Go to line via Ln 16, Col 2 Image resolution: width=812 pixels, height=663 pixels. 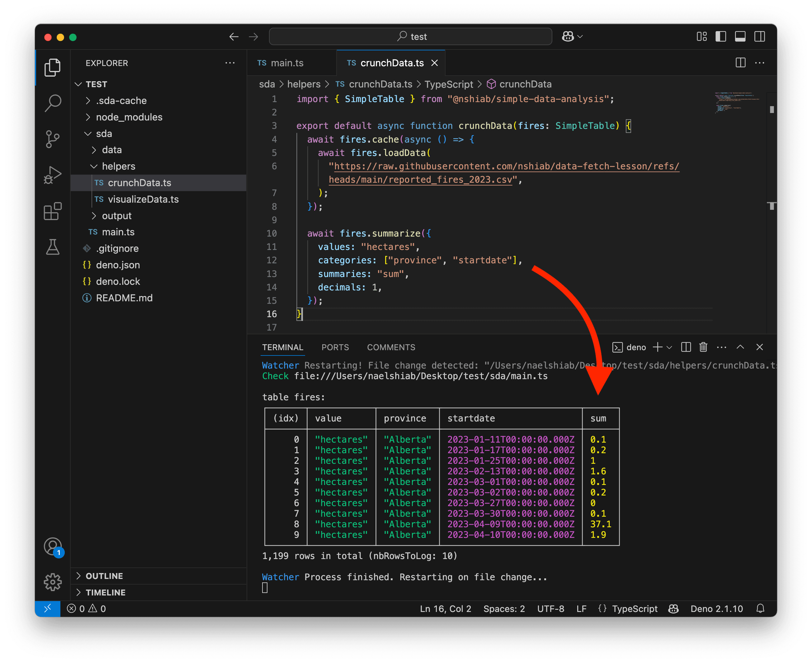[445, 609]
